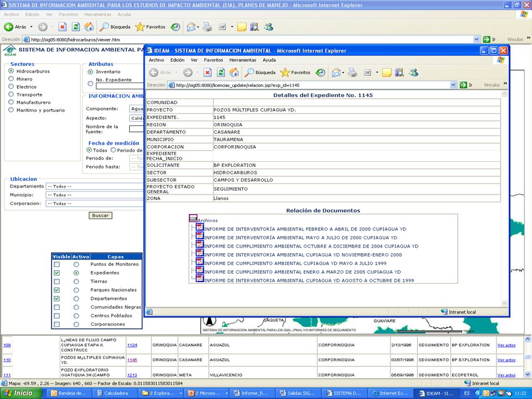Click Stop icon in front IDEAM window toolbar
The image size is (532, 399).
208,72
